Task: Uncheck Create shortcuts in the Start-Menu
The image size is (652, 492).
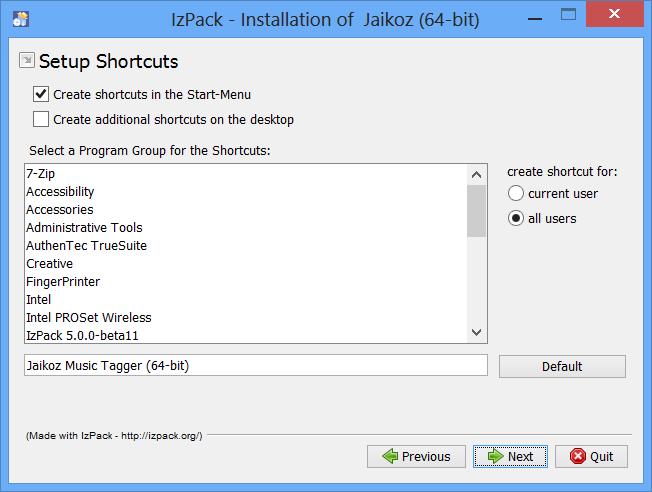Action: tap(41, 94)
